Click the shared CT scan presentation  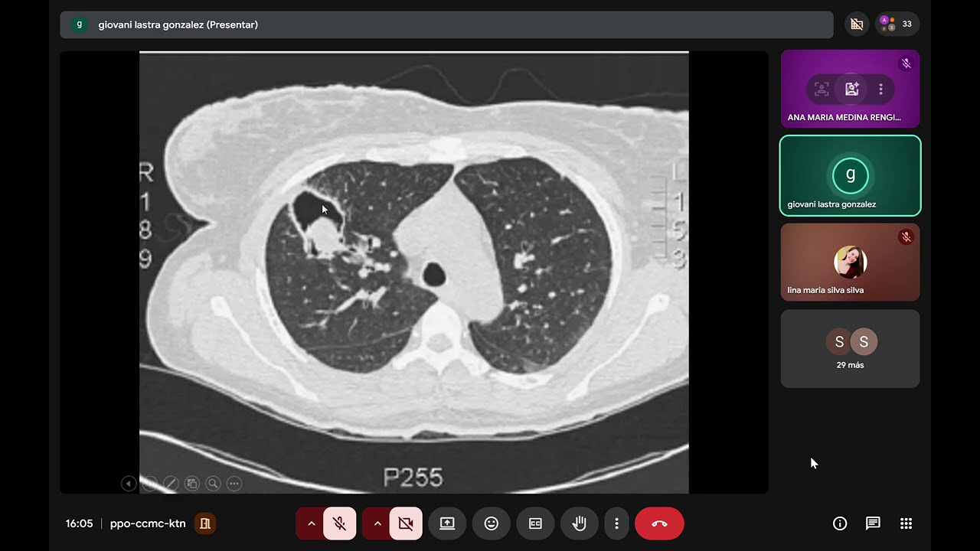(413, 272)
